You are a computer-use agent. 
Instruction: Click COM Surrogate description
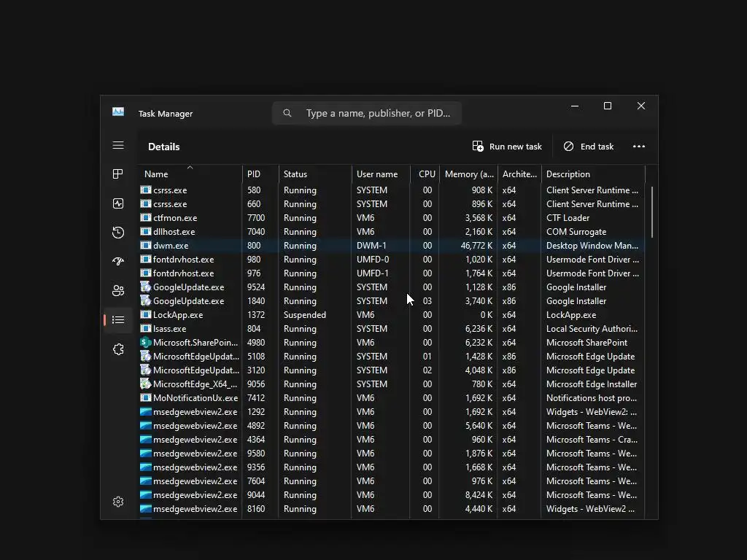click(x=576, y=232)
